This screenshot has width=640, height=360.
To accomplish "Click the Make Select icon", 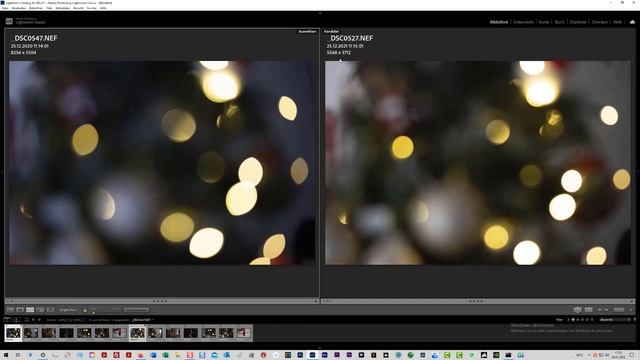I will (588, 310).
